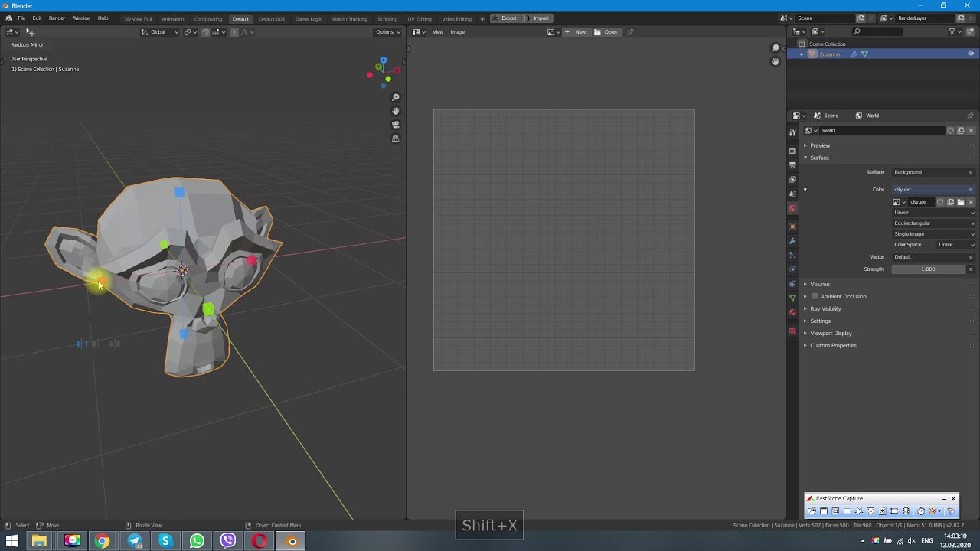
Task: Open the image editor View menu
Action: pyautogui.click(x=438, y=32)
